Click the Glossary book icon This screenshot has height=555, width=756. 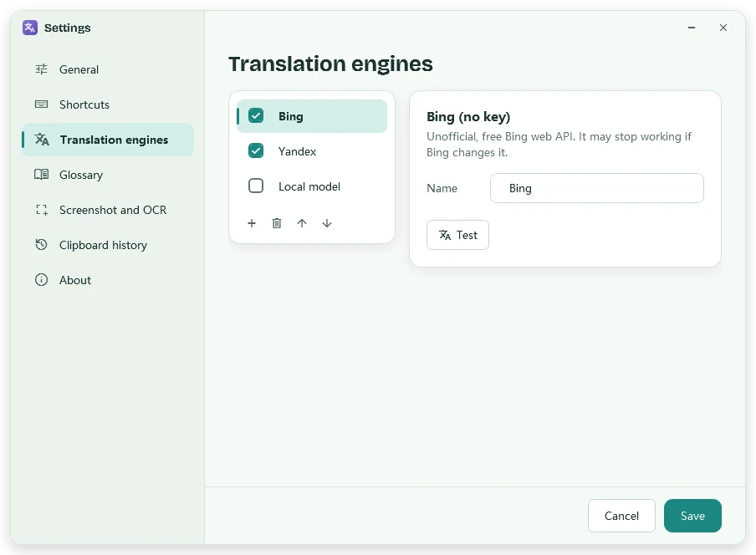pyautogui.click(x=42, y=175)
